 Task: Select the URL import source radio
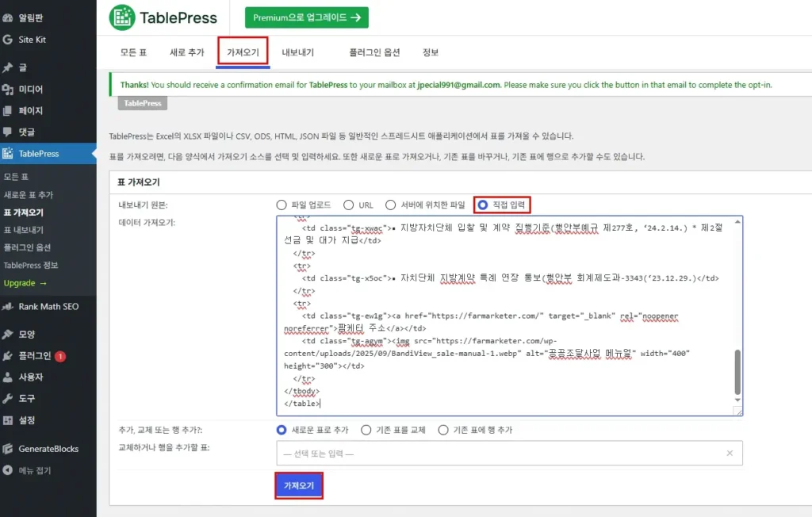[x=348, y=205]
